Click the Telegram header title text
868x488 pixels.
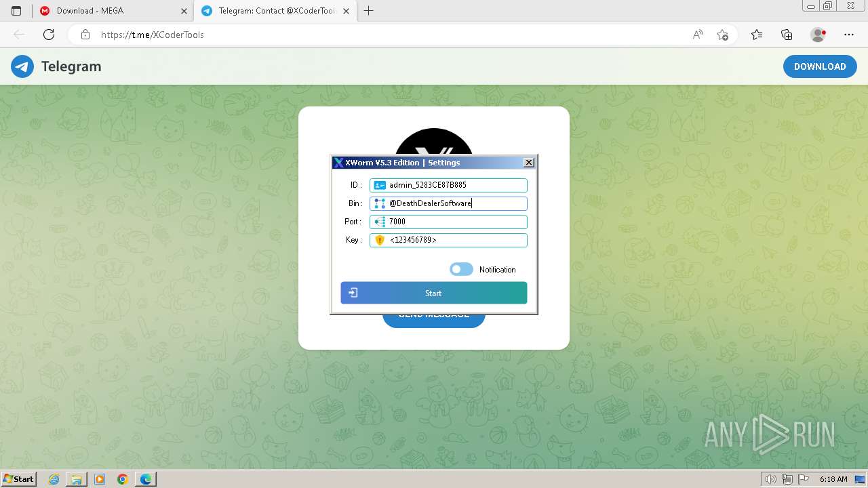click(x=71, y=66)
